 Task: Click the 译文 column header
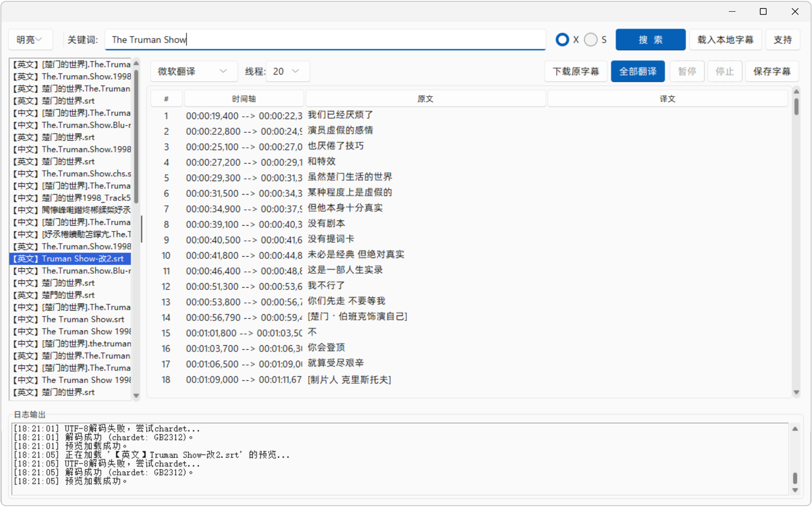point(668,99)
